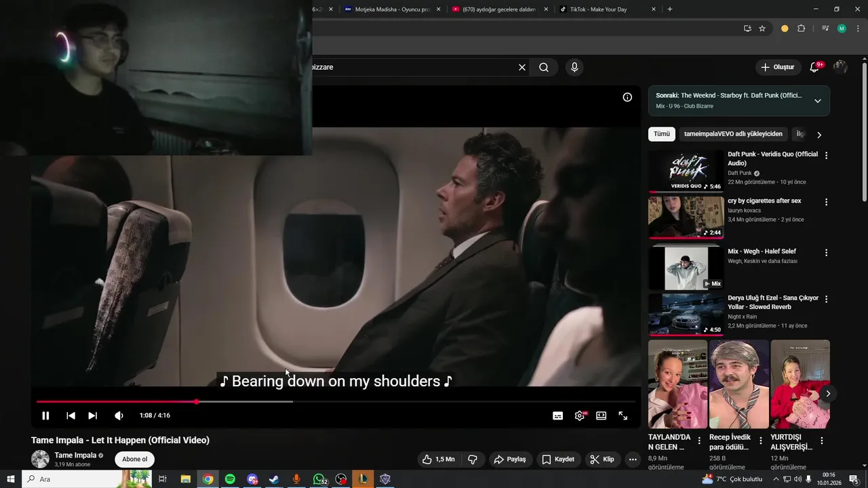Open Chrome three-dot menu
868x488 pixels.
click(856, 28)
